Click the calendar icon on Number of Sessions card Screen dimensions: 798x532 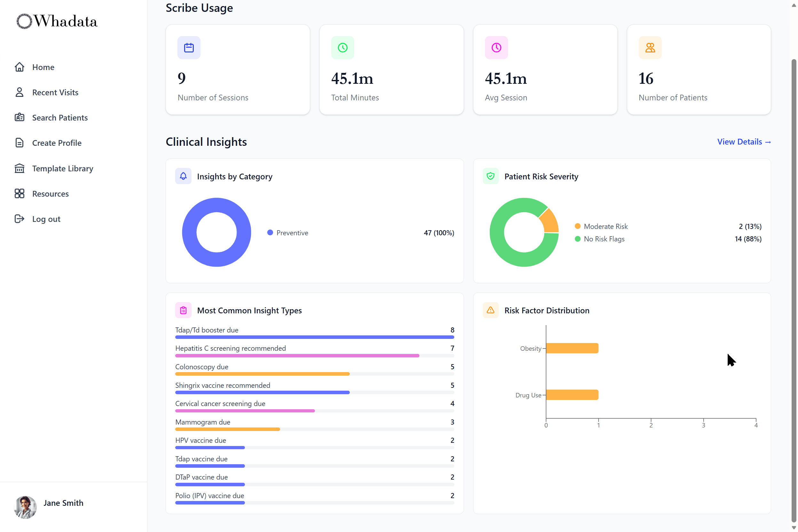tap(189, 48)
